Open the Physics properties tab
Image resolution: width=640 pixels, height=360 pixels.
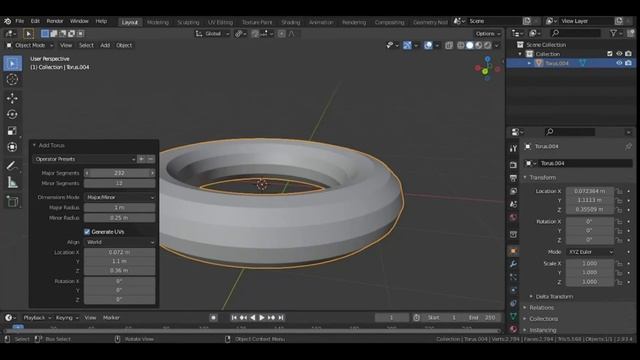(x=513, y=290)
